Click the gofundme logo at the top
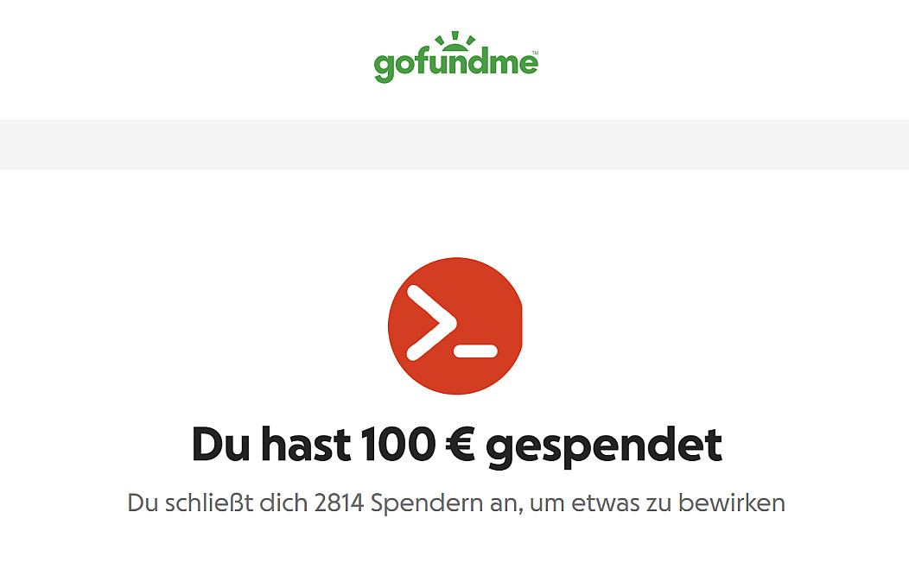 [x=456, y=57]
